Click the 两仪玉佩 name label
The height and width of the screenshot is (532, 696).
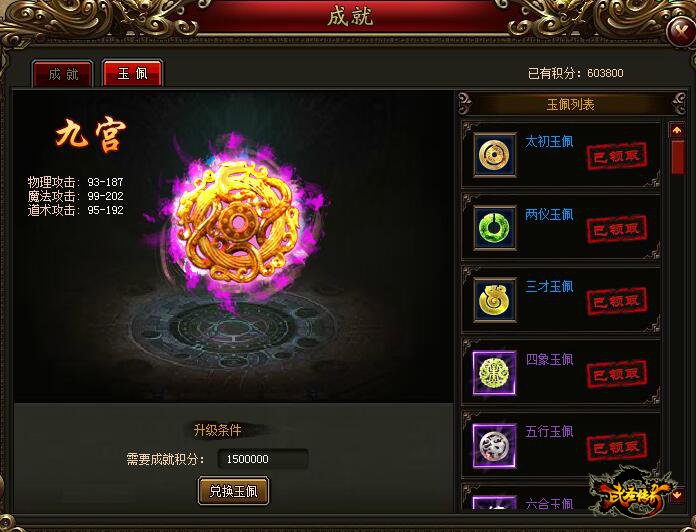tap(549, 214)
